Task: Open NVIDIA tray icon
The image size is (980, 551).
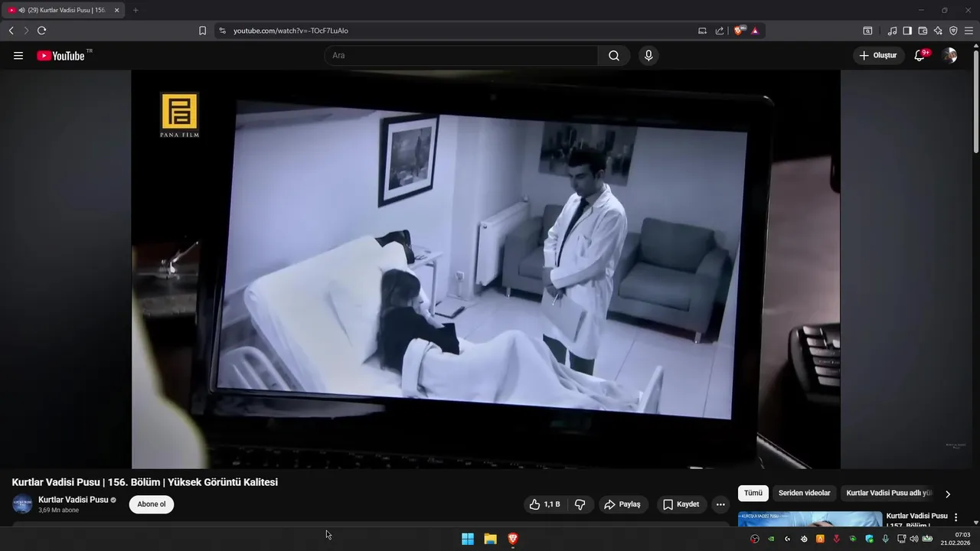Action: click(x=771, y=539)
